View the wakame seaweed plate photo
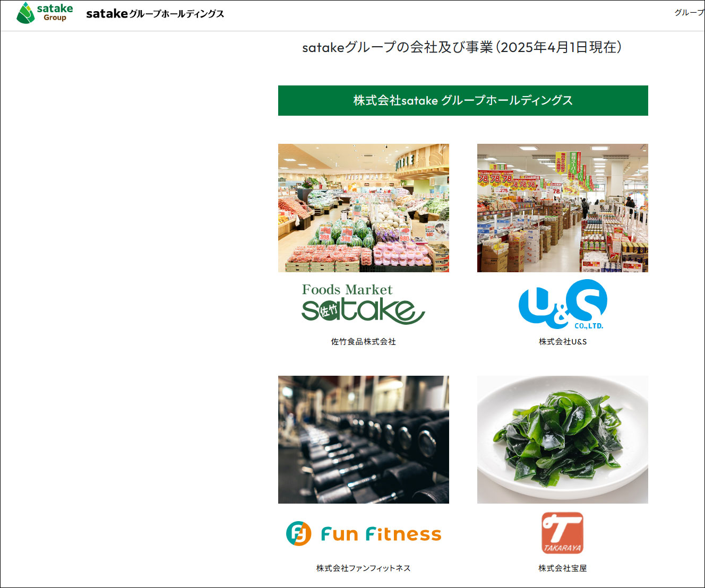Viewport: 705px width, 588px height. click(563, 440)
